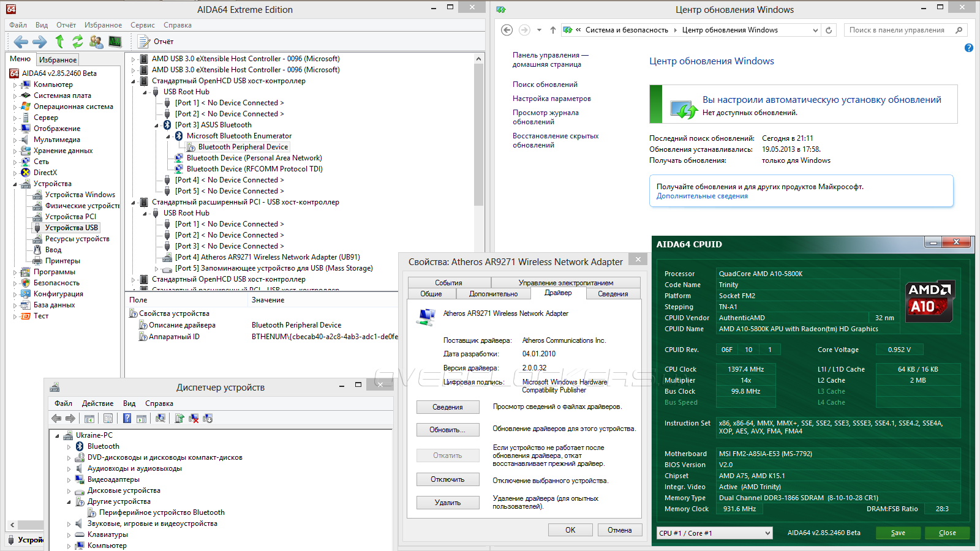This screenshot has height=551, width=980.
Task: Open the Избранное tab in AIDA64
Action: click(x=58, y=60)
